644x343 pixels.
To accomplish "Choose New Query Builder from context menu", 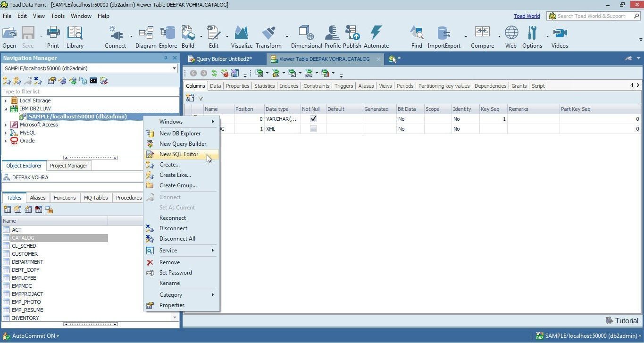I will click(x=181, y=144).
